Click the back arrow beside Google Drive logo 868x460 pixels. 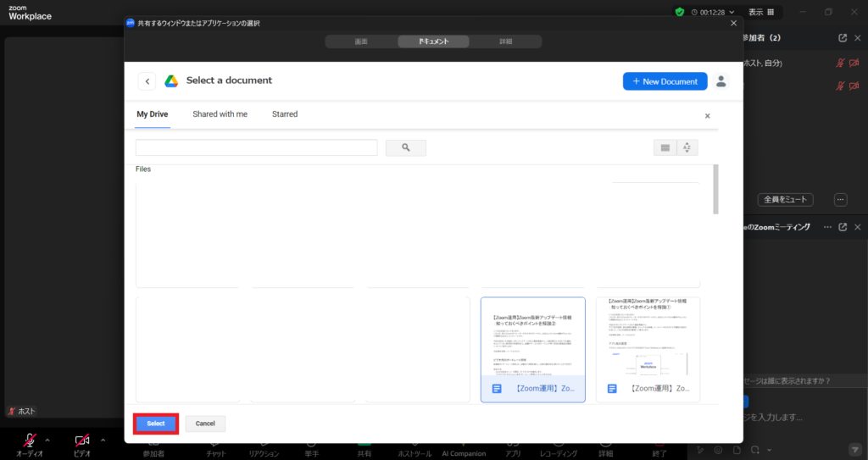click(147, 81)
